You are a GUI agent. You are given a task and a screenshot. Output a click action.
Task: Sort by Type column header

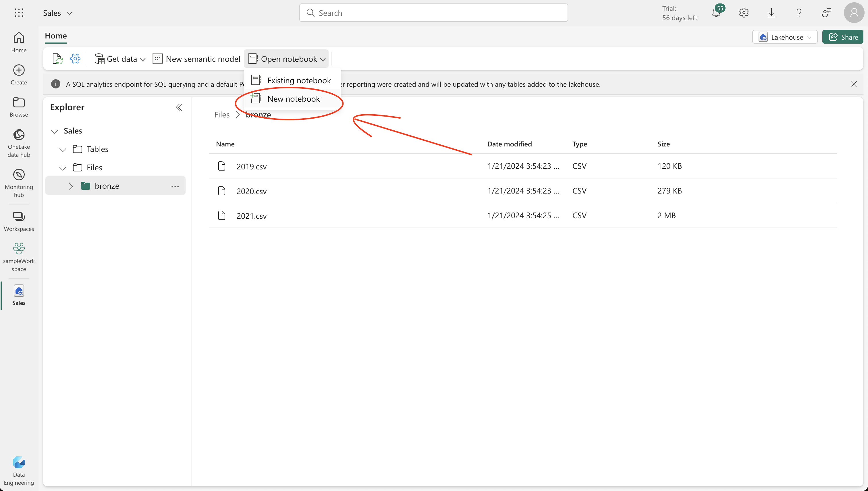tap(579, 144)
